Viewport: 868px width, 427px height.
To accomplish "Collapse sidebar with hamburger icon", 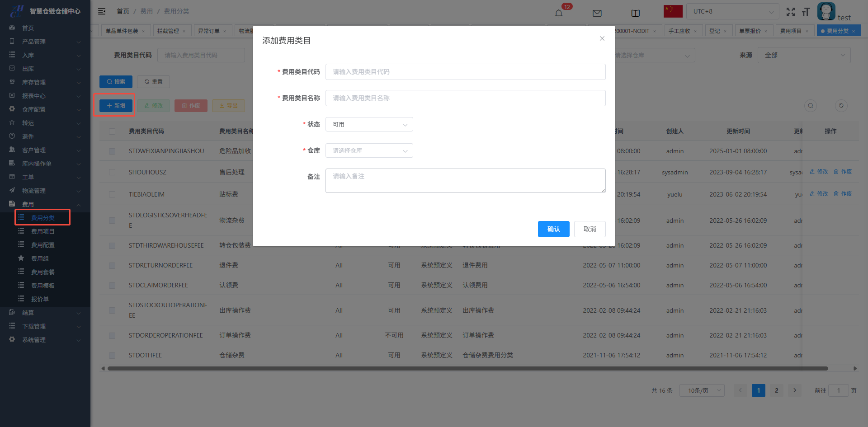I will click(102, 11).
